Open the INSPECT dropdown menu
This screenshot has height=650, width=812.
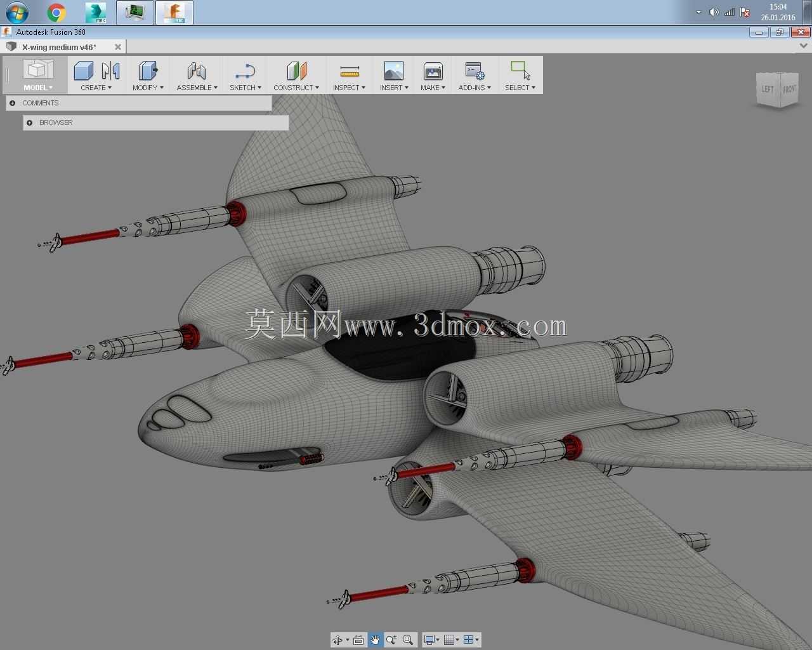350,88
